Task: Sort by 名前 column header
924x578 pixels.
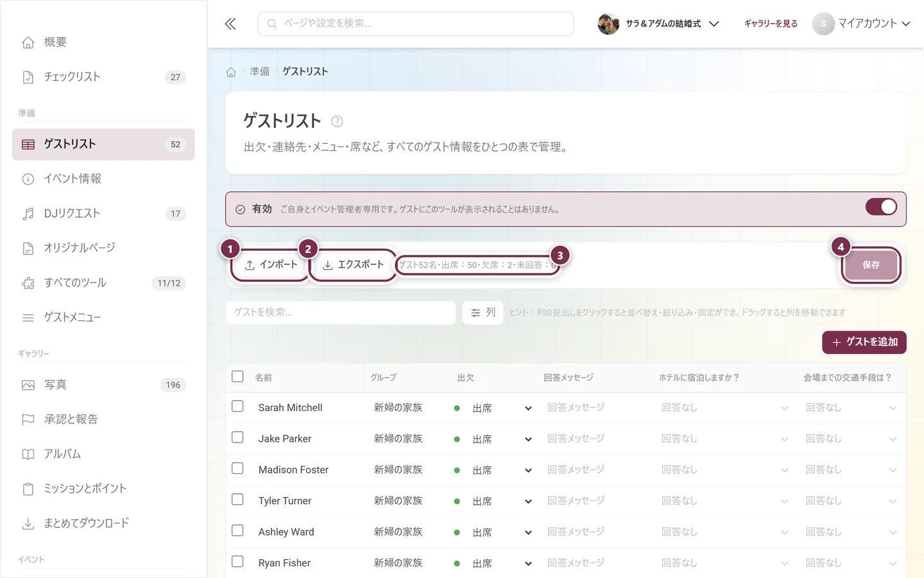Action: click(x=264, y=378)
